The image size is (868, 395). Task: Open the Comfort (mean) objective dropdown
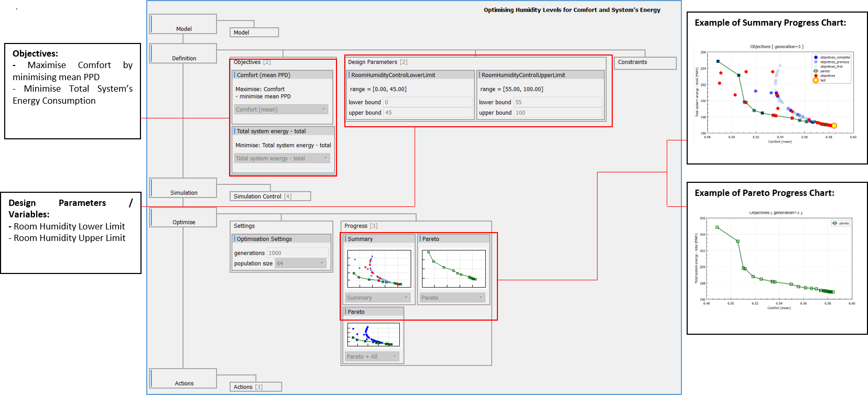pos(281,109)
